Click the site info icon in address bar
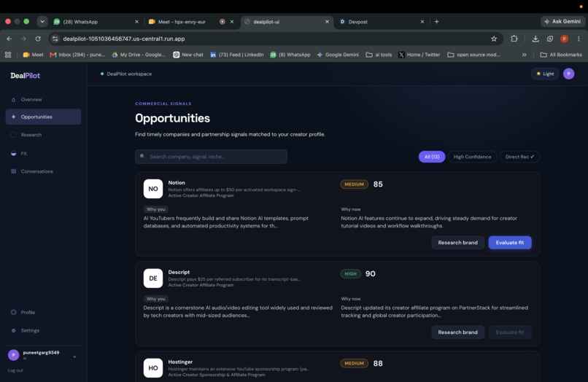This screenshot has width=588, height=382. [x=55, y=39]
